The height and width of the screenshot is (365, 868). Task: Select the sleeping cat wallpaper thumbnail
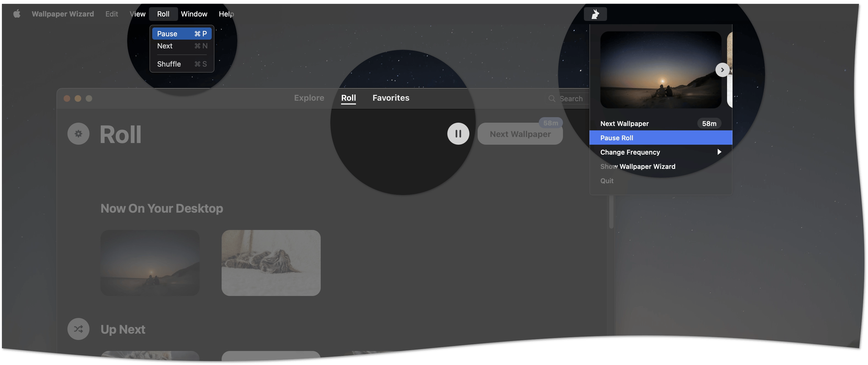pos(271,263)
